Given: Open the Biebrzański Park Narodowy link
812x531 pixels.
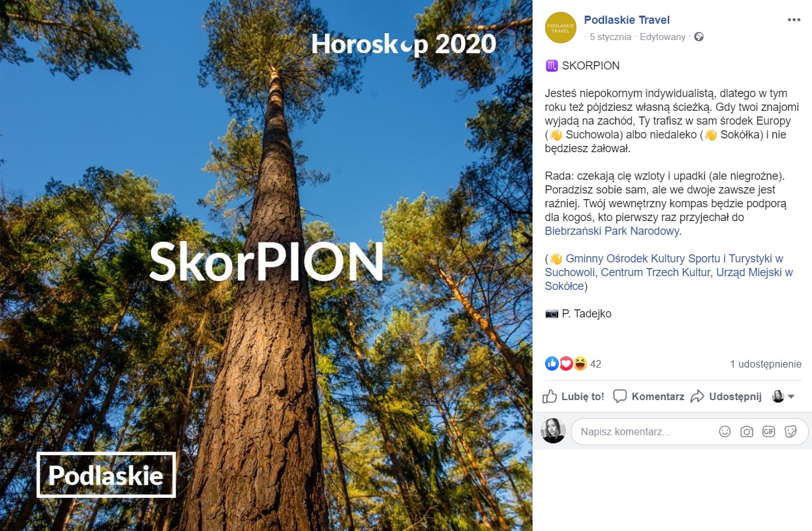Looking at the screenshot, I should (612, 231).
